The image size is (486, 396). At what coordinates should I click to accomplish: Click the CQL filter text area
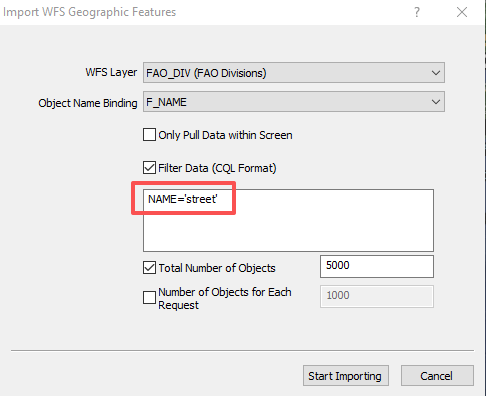[288, 220]
